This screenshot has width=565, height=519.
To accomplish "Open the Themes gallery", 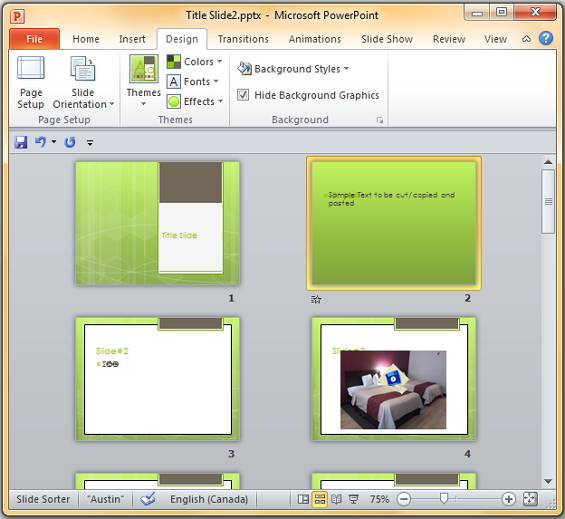I will [x=144, y=81].
